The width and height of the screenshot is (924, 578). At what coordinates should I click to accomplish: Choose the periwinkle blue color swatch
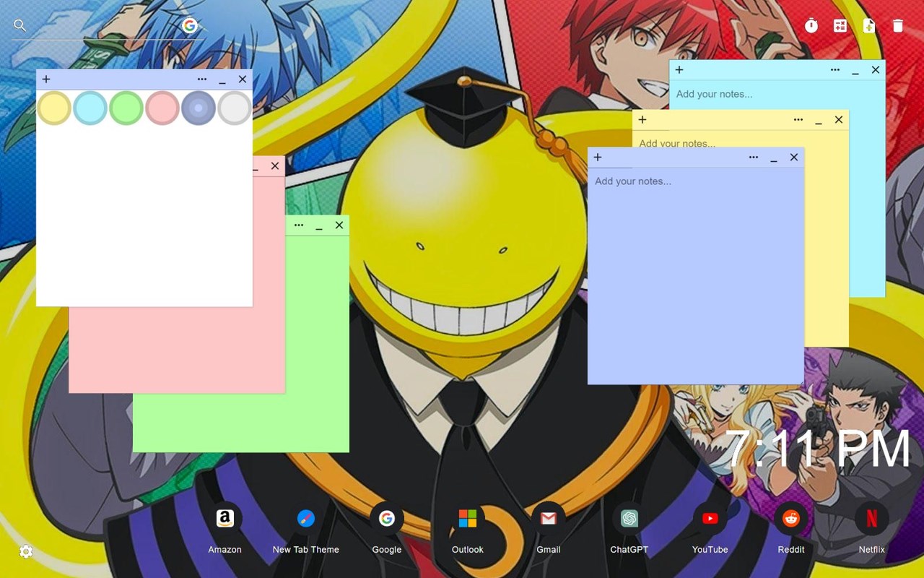199,108
